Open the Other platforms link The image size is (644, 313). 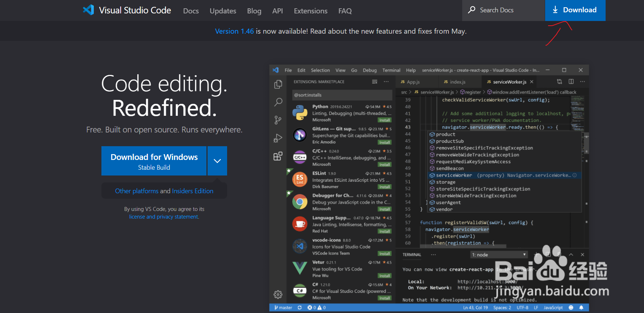pos(137,191)
